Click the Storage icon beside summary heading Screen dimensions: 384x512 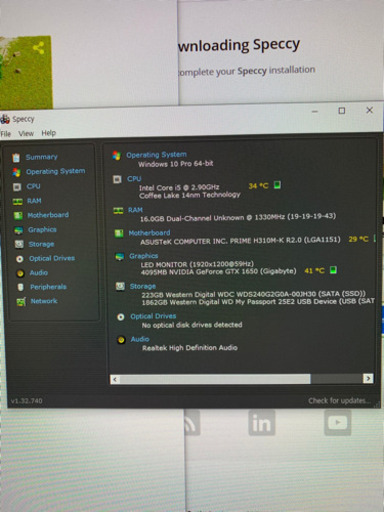click(x=120, y=286)
